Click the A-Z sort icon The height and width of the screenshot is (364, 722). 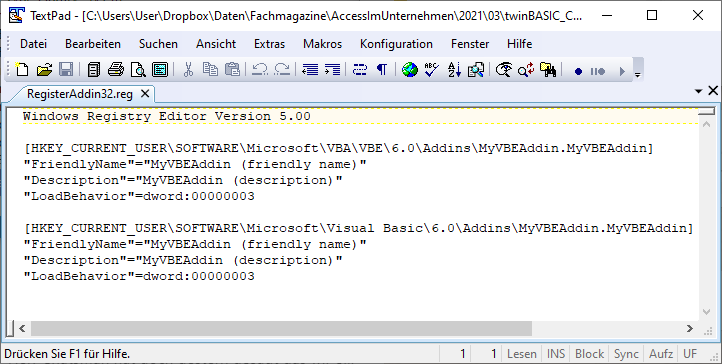coord(454,70)
